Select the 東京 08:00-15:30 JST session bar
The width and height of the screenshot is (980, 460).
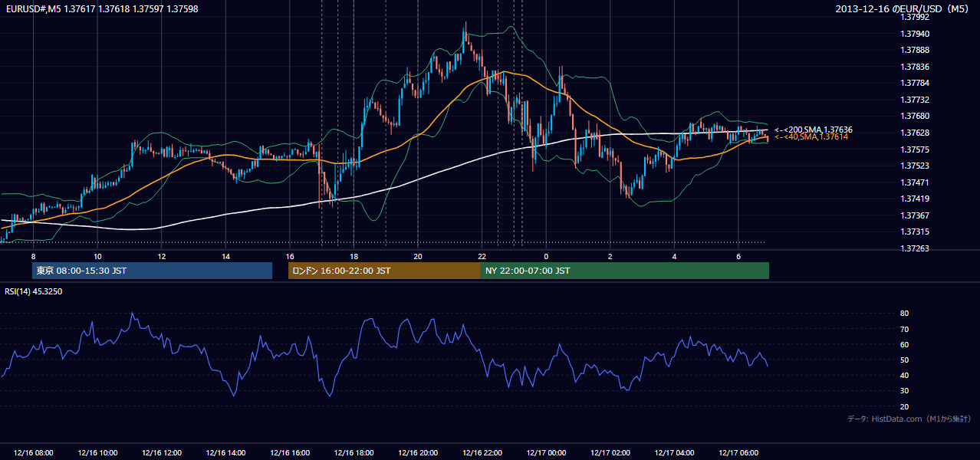click(x=152, y=271)
